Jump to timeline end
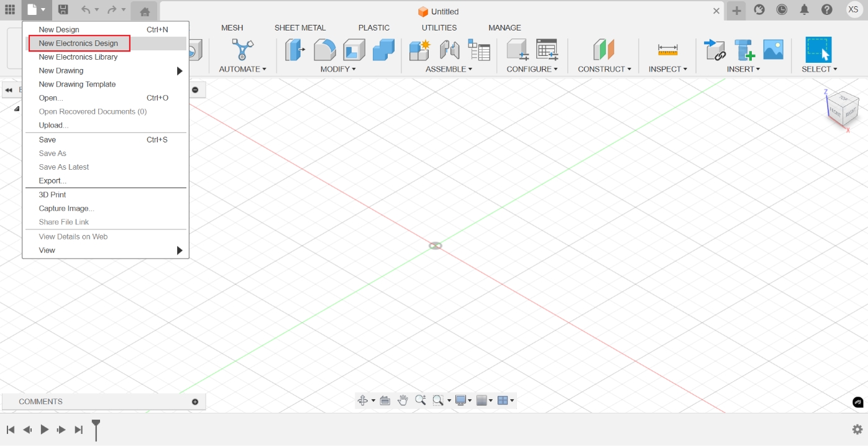The image size is (868, 447). [78, 430]
